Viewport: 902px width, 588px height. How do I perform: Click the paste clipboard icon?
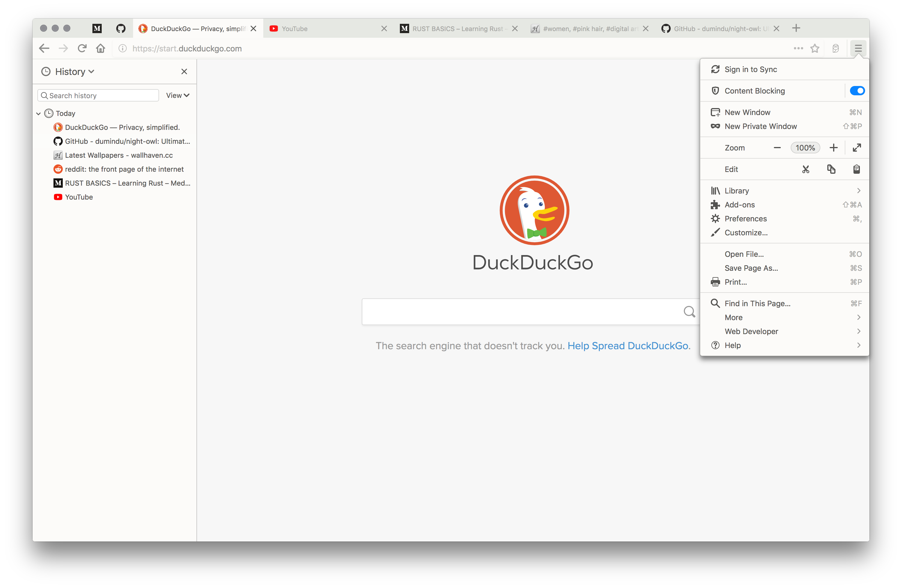(x=856, y=169)
